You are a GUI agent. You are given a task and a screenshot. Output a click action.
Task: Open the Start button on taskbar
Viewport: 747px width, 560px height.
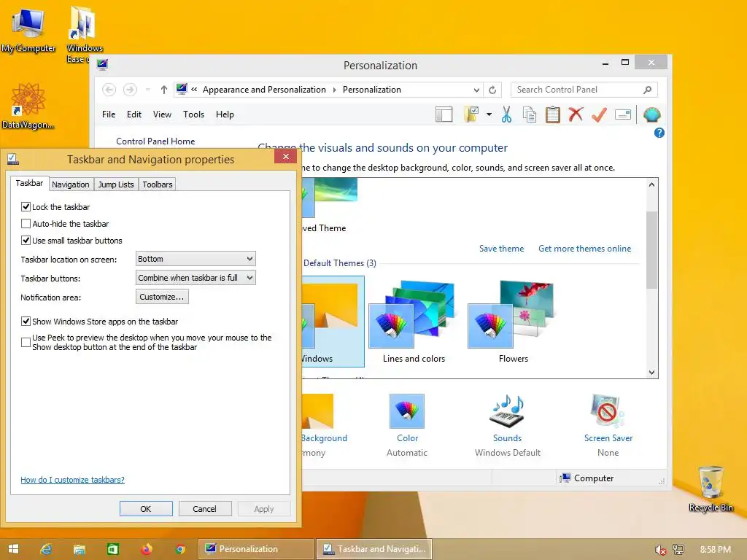coord(13,549)
